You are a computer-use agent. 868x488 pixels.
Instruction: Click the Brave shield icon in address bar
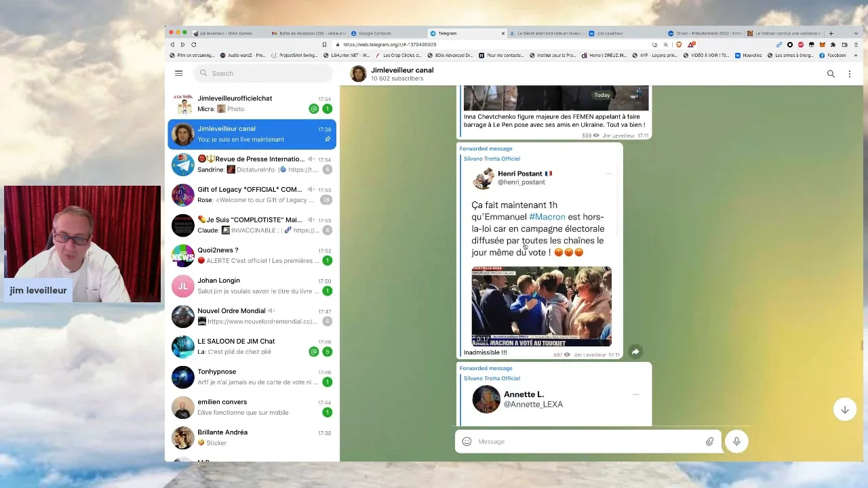[x=679, y=45]
